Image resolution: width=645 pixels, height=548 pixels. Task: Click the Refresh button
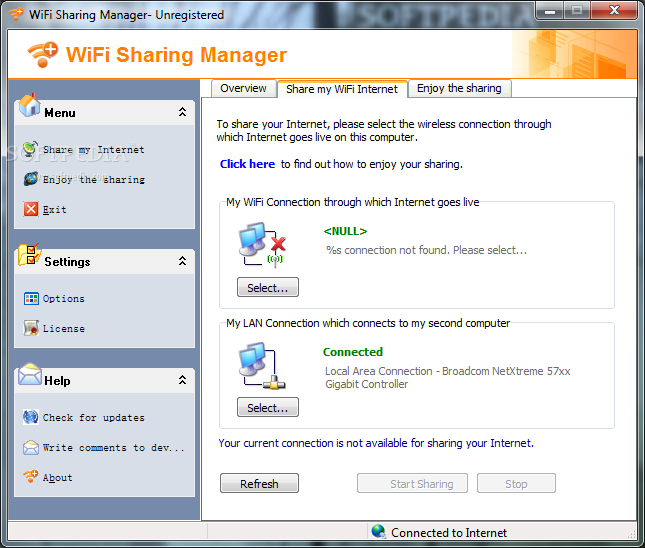(x=259, y=483)
